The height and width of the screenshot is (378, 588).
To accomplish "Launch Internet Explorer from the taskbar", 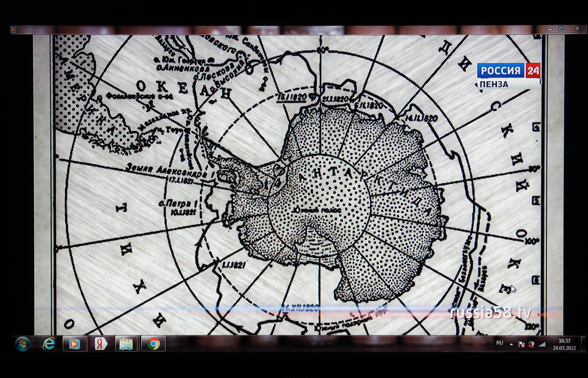I will (x=49, y=344).
